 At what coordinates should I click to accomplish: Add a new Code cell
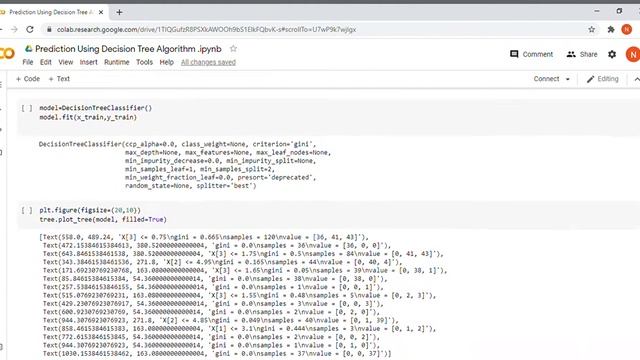(28, 79)
